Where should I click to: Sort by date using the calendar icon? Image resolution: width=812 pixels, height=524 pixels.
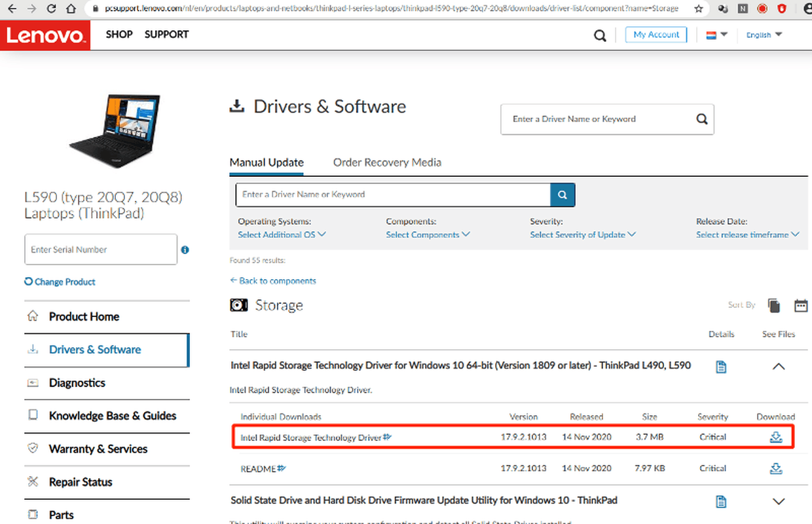[x=801, y=305]
